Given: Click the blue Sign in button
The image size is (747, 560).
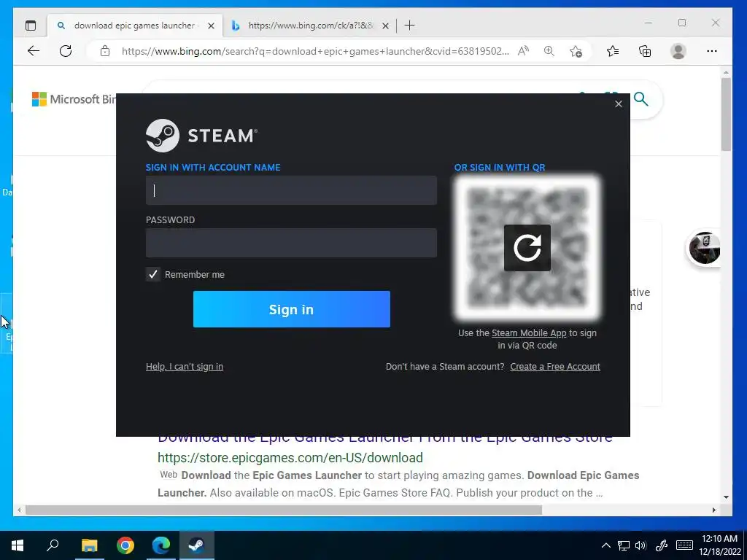Looking at the screenshot, I should (x=292, y=309).
